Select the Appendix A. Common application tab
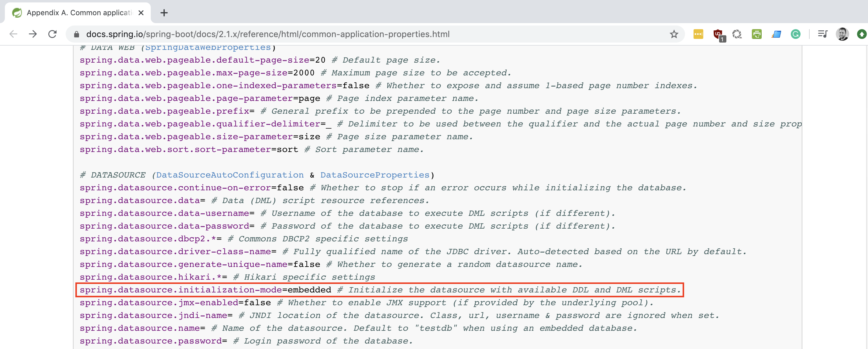Viewport: 868px width, 349px height. (78, 13)
